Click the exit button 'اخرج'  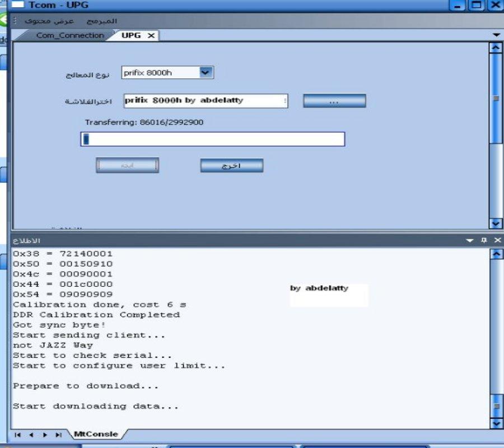point(232,166)
